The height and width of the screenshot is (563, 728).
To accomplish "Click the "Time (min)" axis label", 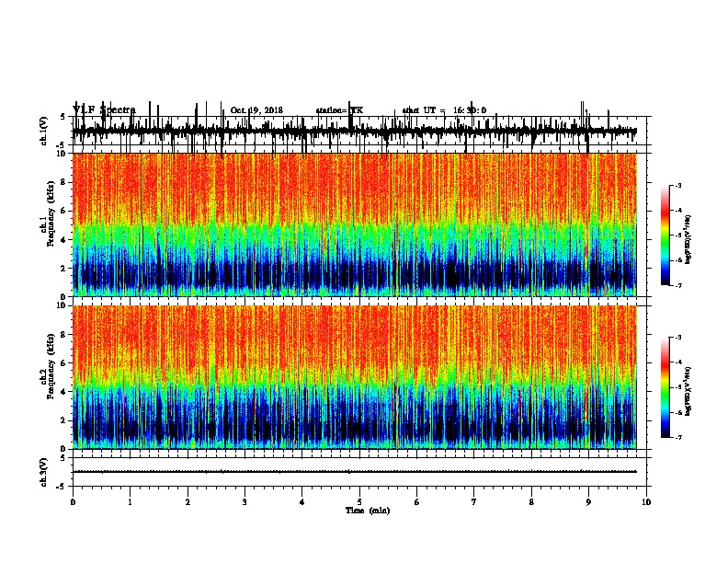I will (x=368, y=510).
